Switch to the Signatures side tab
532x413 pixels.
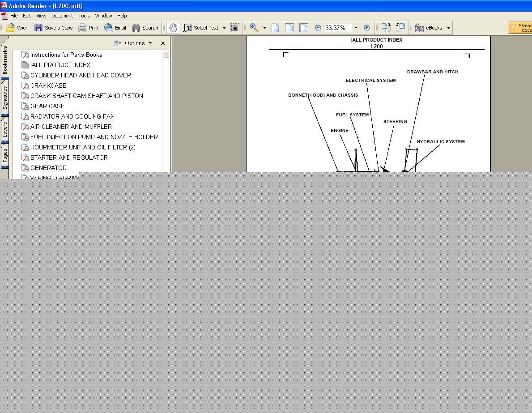(x=5, y=98)
